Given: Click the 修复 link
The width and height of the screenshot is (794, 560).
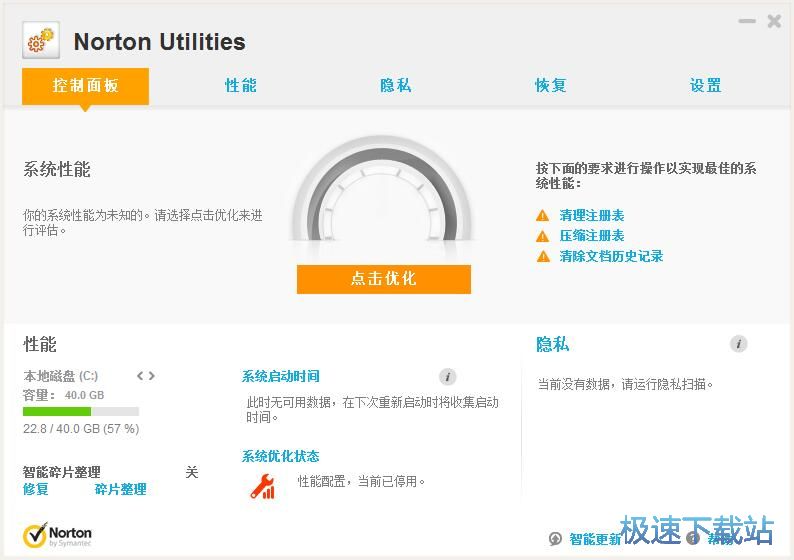Looking at the screenshot, I should tap(35, 489).
